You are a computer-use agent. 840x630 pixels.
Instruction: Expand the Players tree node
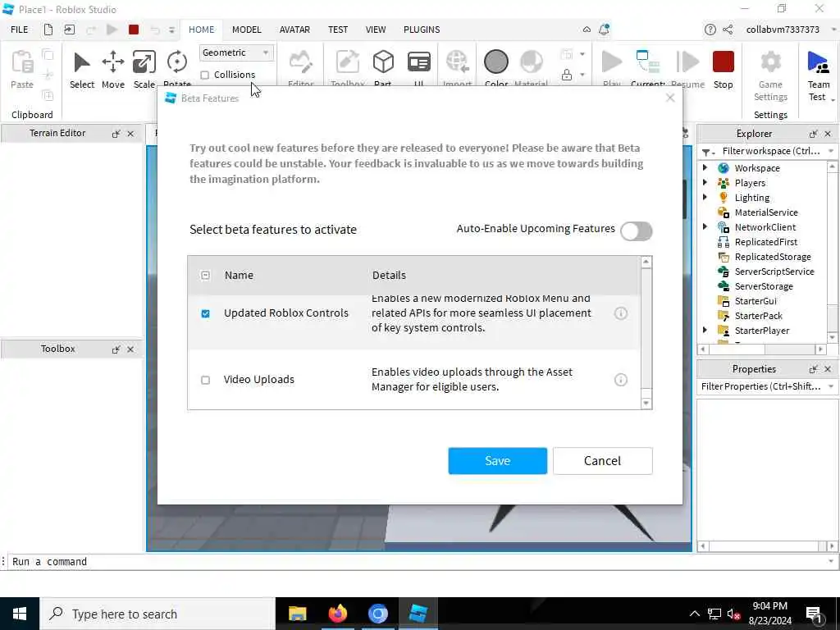pos(705,183)
